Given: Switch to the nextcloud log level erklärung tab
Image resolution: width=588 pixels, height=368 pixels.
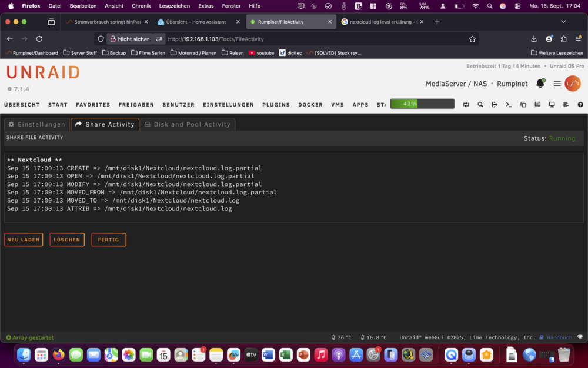Looking at the screenshot, I should point(383,22).
